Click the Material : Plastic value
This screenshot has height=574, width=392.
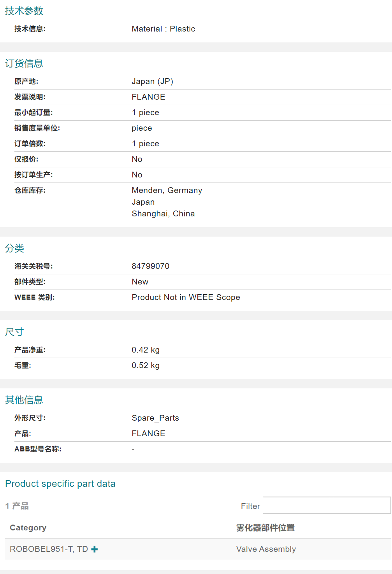(x=163, y=29)
